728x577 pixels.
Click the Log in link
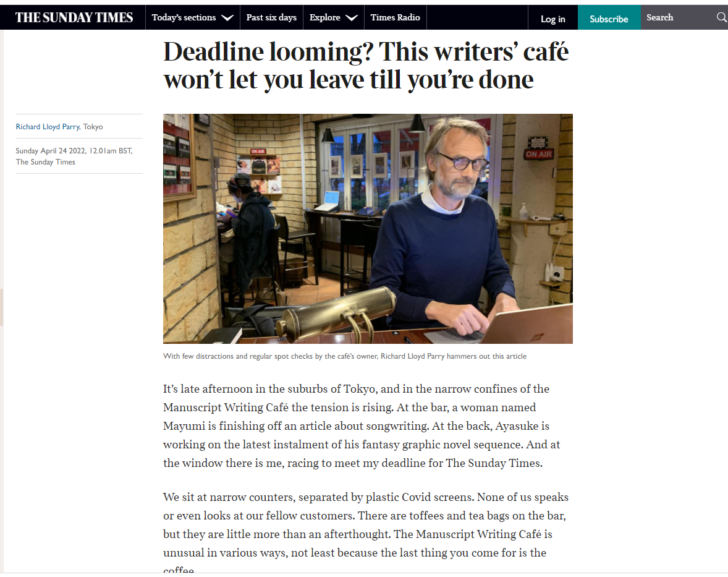point(552,19)
